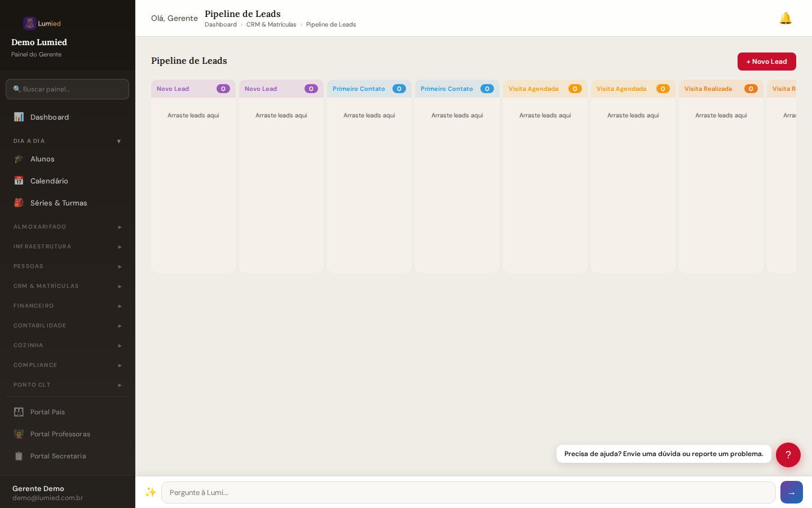
Task: Send message with the arrow button
Action: (x=791, y=492)
